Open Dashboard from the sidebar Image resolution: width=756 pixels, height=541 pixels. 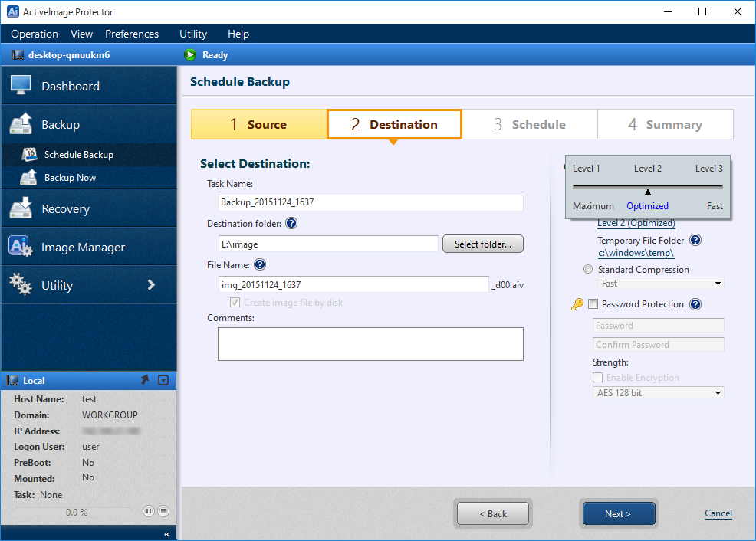pyautogui.click(x=89, y=86)
